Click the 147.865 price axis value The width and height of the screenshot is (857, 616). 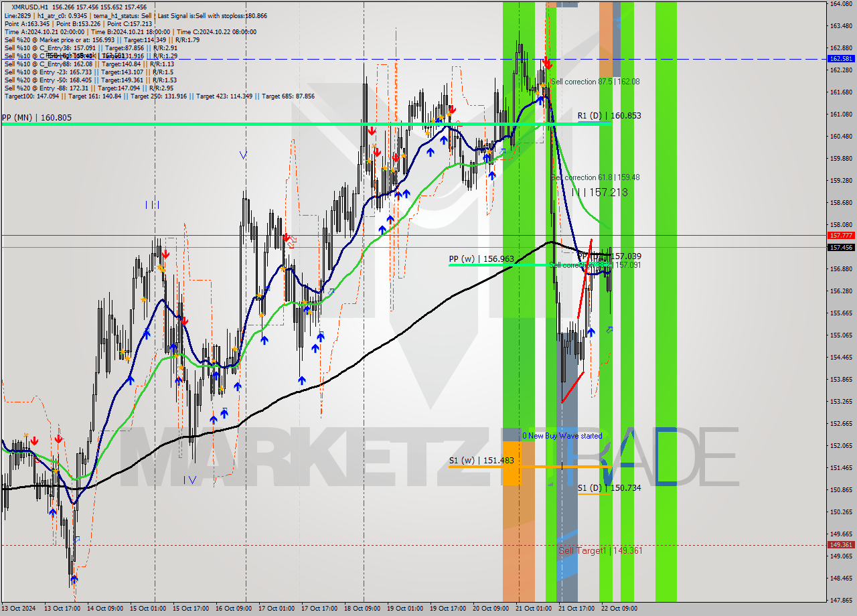click(841, 600)
